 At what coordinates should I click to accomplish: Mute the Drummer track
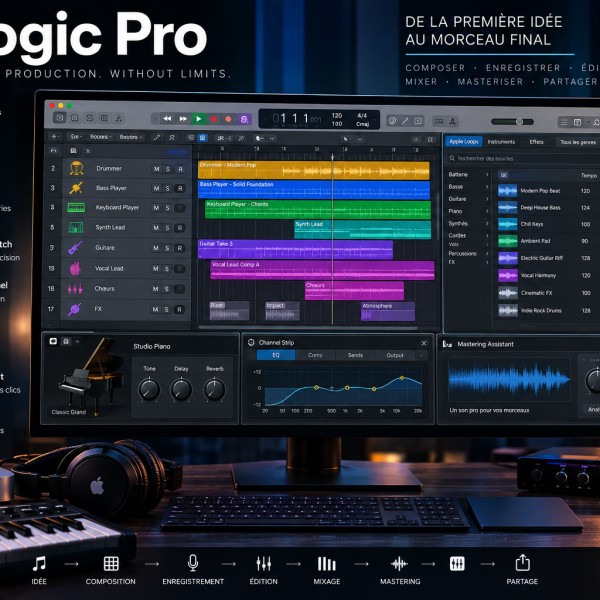click(157, 169)
